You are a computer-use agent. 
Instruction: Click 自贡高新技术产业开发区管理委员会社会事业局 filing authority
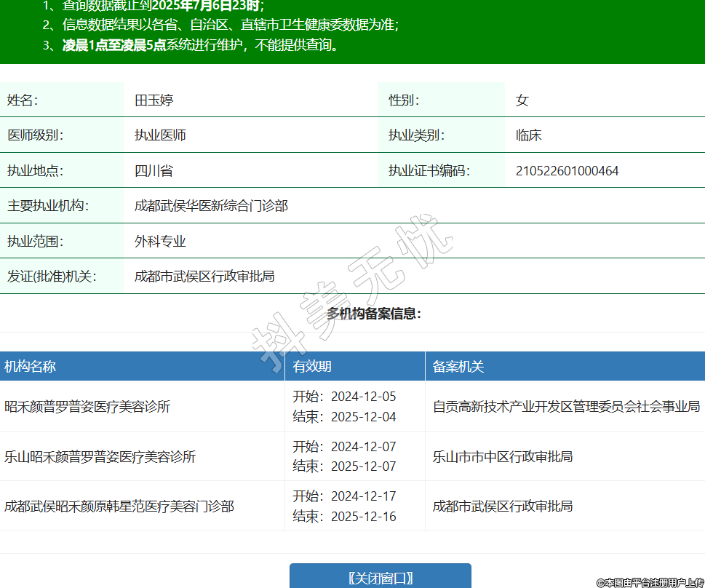point(566,407)
